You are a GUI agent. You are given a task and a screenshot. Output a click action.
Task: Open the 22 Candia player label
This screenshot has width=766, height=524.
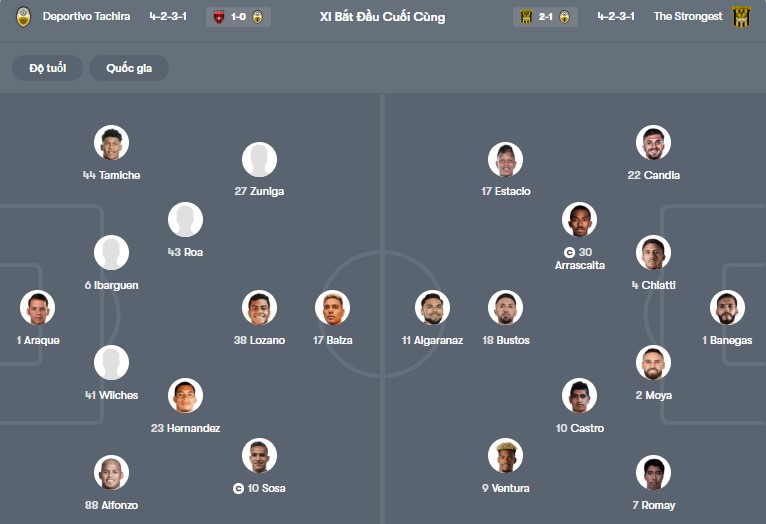click(653, 175)
